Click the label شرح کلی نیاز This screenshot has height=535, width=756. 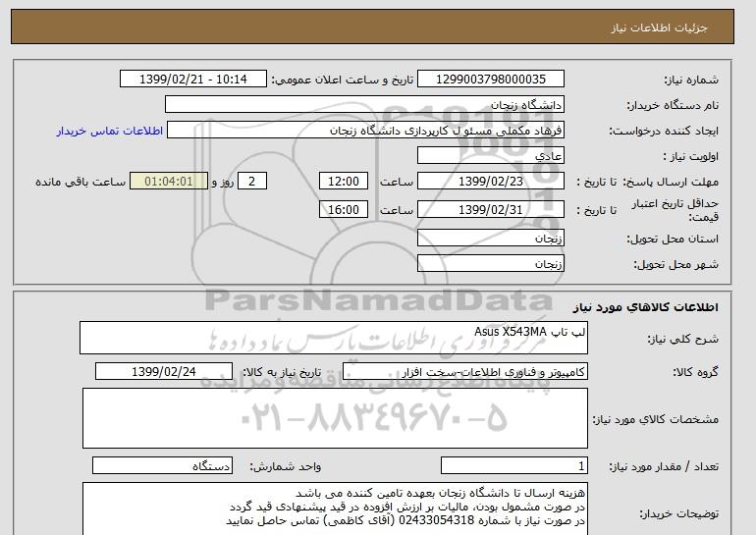coord(682,339)
